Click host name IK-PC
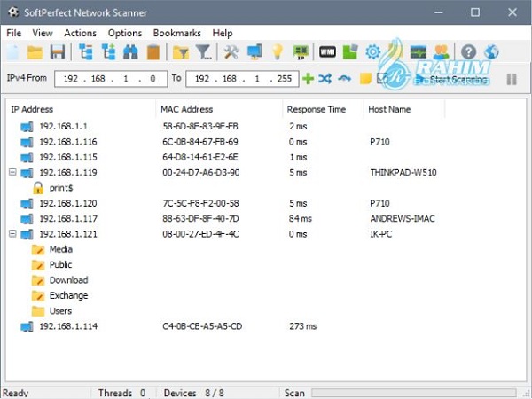The width and height of the screenshot is (532, 399). point(381,234)
